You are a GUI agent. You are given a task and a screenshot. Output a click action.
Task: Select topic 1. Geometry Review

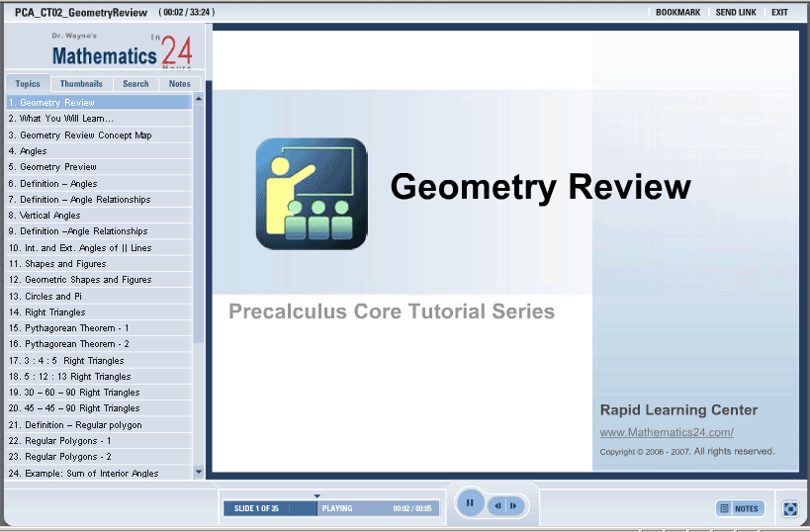pyautogui.click(x=99, y=103)
